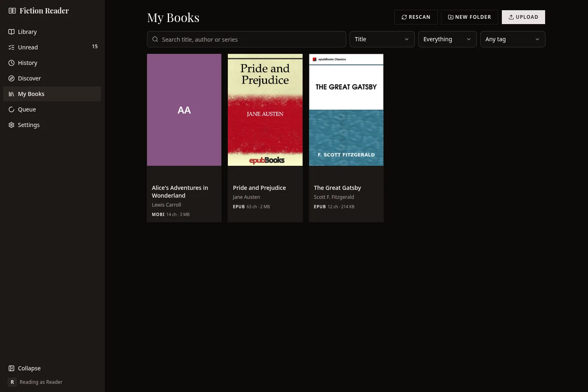Viewport: 588px width, 392px height.
Task: Click the Upload arrow icon
Action: [511, 17]
